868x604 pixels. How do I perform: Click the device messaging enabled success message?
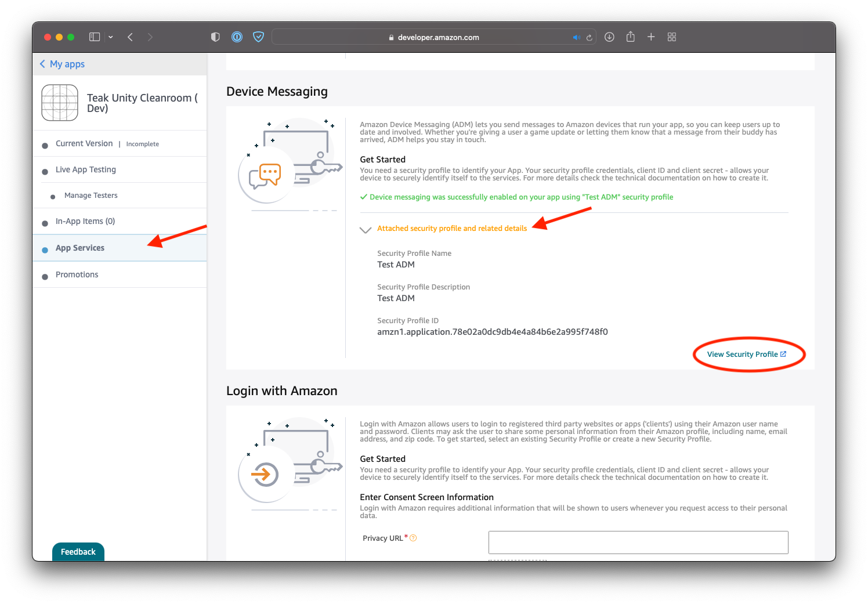[x=516, y=197]
